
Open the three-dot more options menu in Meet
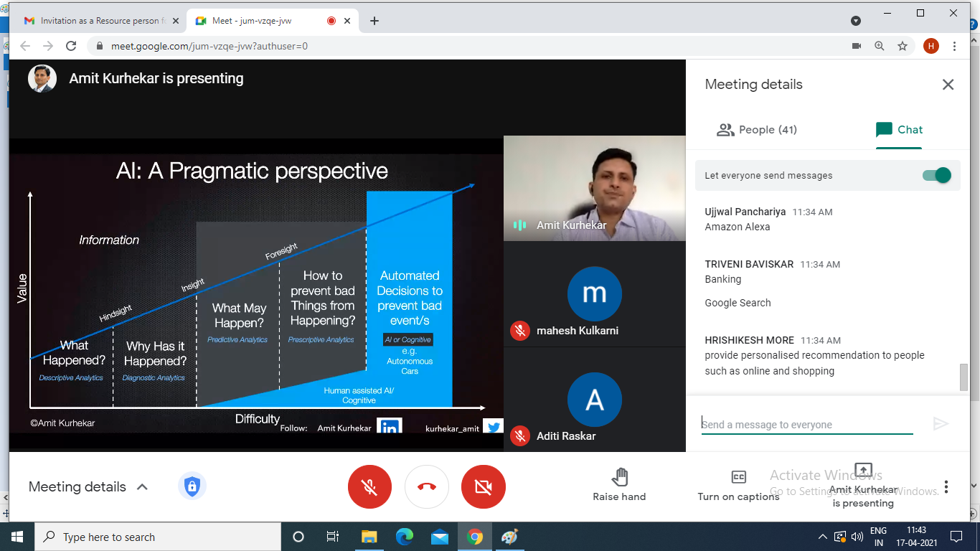(946, 487)
